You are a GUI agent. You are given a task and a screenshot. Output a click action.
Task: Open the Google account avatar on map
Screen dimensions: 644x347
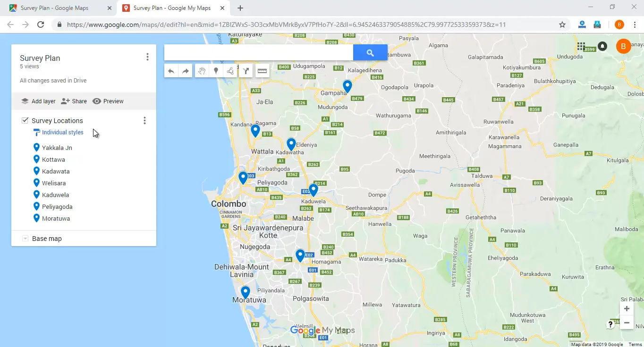[623, 46]
